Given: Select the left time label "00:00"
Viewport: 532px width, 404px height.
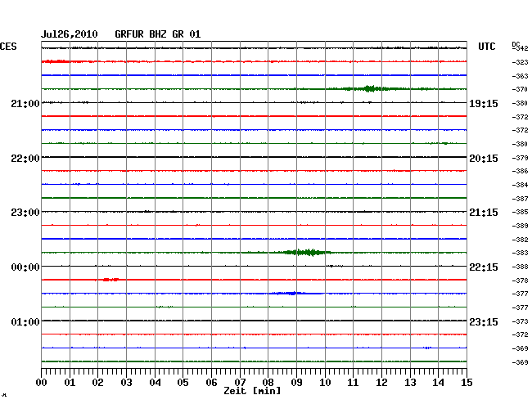Looking at the screenshot, I should [x=25, y=267].
